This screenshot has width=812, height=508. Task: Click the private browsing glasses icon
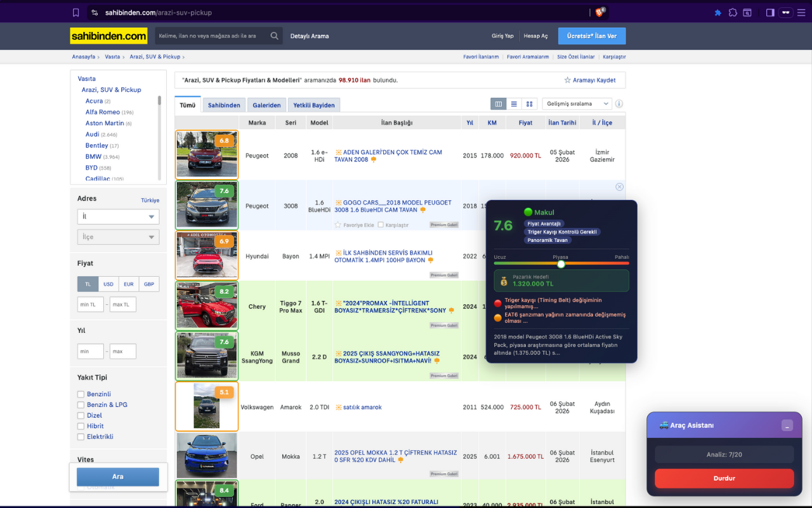tap(787, 12)
